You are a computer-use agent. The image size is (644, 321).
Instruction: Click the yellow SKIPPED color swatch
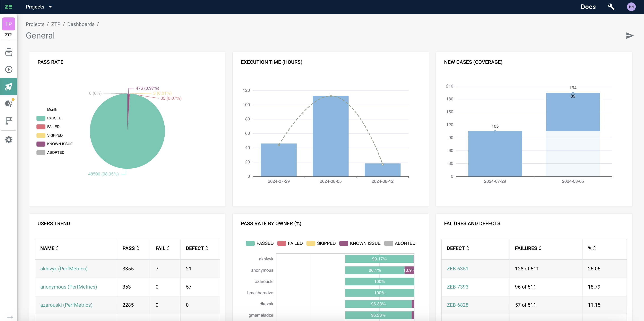(x=41, y=135)
